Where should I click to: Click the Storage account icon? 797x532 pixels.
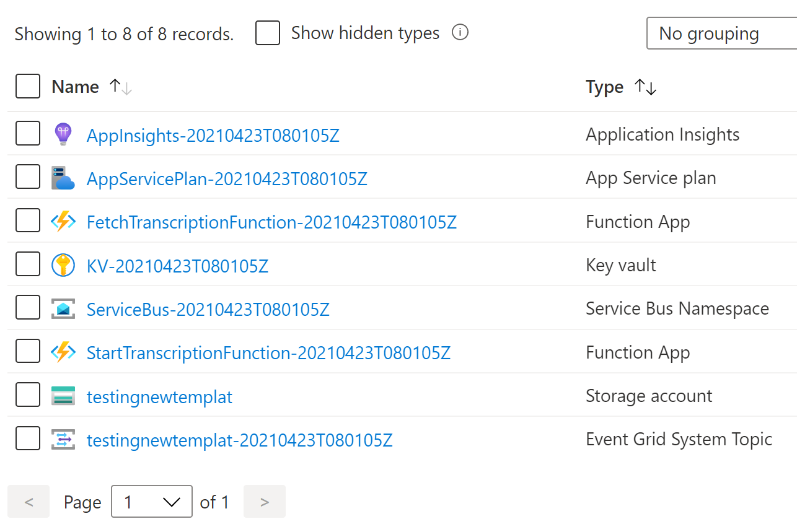[63, 396]
